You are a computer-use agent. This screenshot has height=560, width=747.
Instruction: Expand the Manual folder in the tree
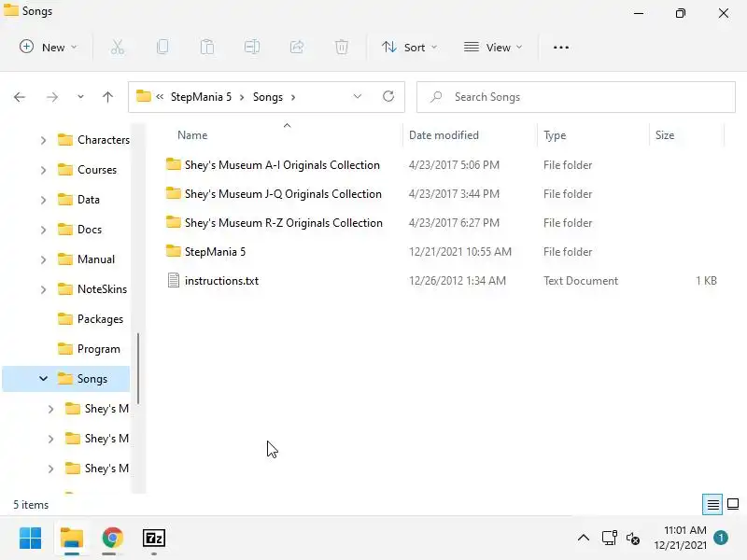tap(43, 260)
